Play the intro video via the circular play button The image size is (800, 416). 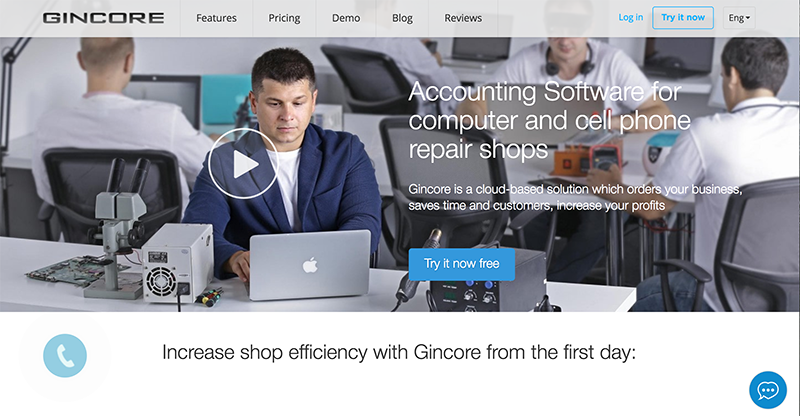[243, 164]
